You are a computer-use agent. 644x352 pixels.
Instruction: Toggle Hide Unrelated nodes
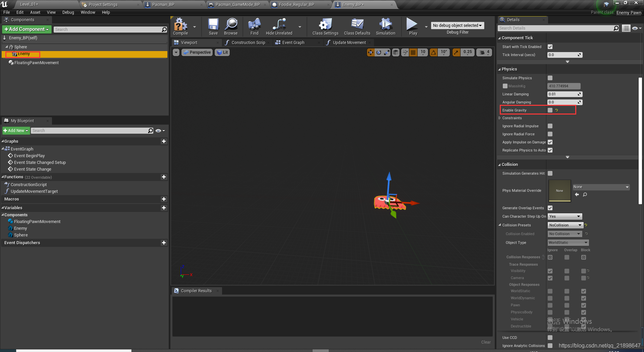click(x=279, y=27)
